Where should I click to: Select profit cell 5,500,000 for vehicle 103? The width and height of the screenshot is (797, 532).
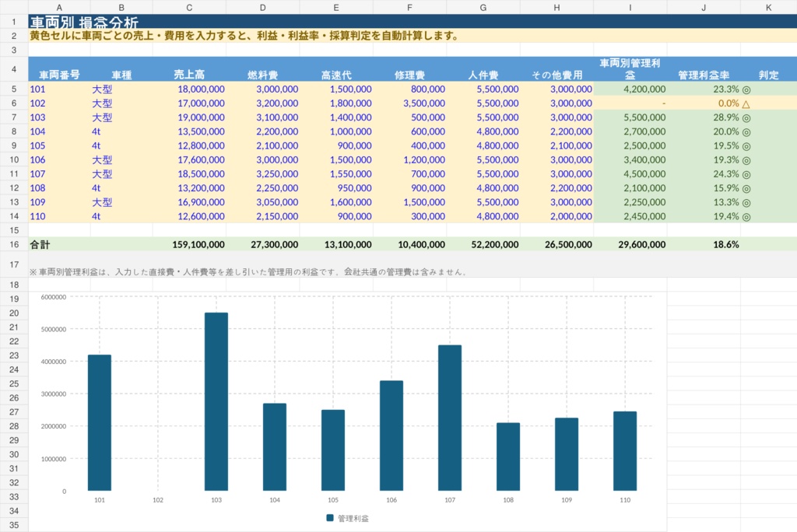[630, 117]
